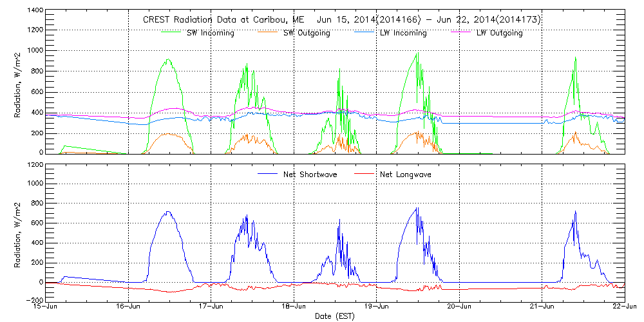Click the 20-Jun x-axis date label
644x322 pixels.
459,307
